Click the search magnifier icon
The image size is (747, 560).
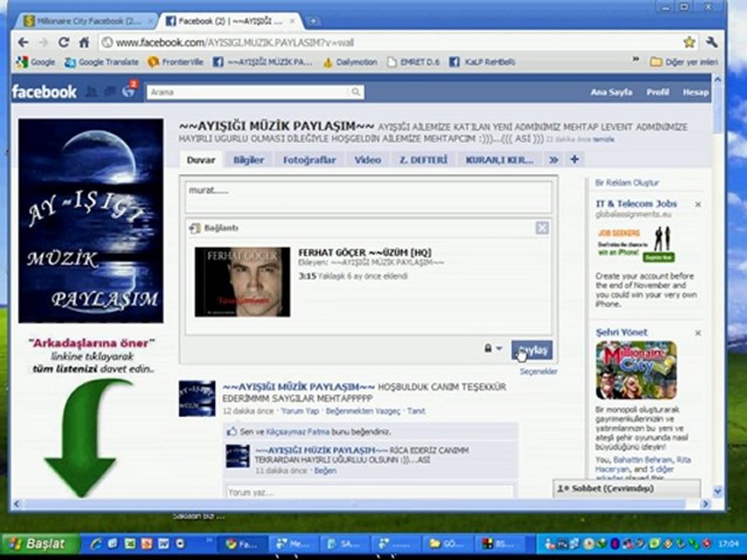(356, 92)
